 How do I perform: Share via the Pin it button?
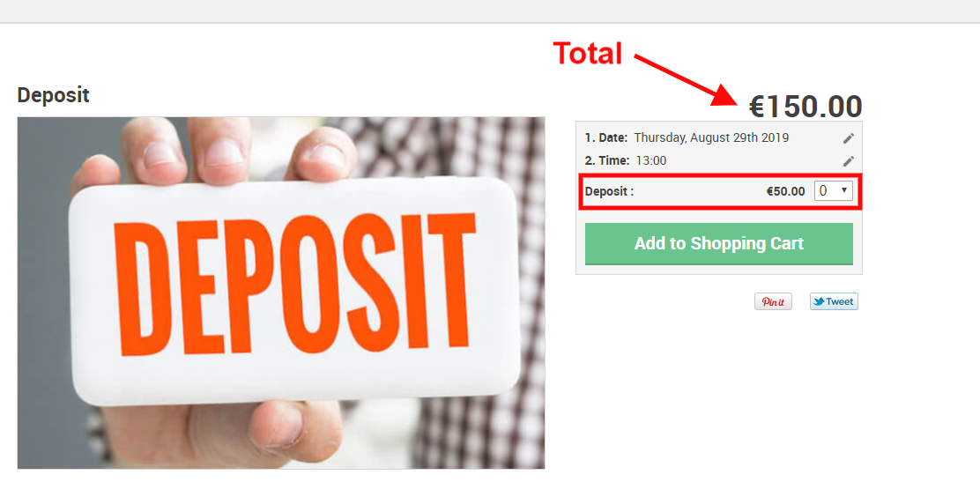point(773,301)
